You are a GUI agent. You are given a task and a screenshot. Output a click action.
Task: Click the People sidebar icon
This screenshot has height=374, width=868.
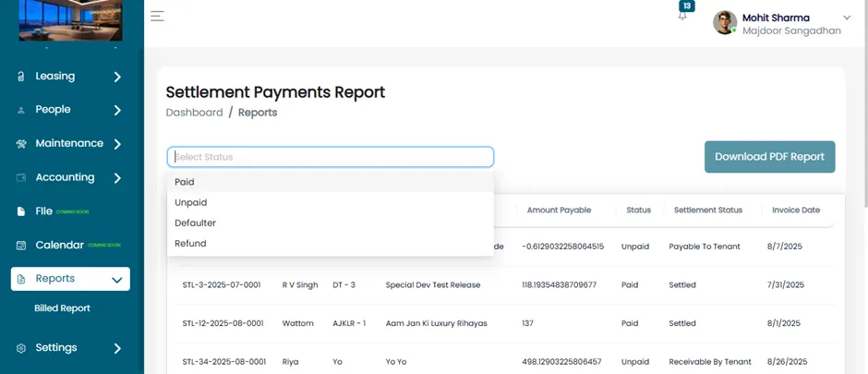tap(21, 110)
